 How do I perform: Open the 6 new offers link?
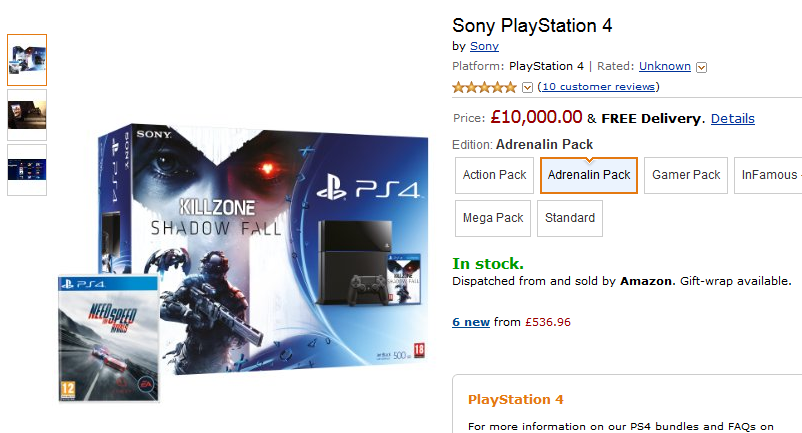[x=471, y=322]
